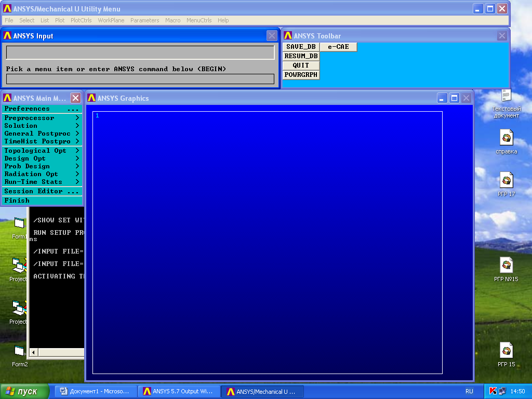
Task: Open the MenuCtrls menu
Action: point(199,20)
